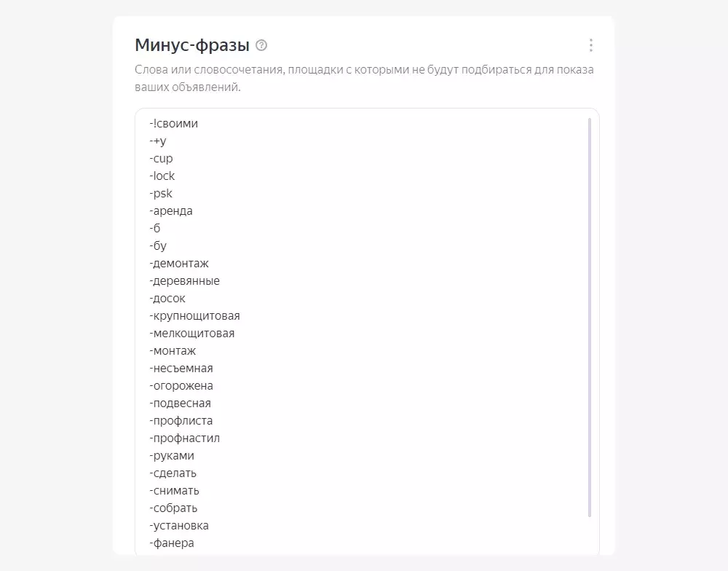Click the Минус-фразы section heading
Screen dimensions: 728x571
[192, 45]
